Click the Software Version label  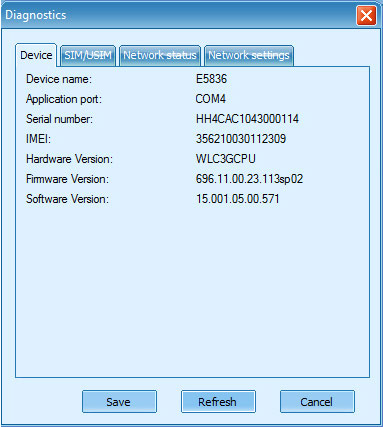tap(67, 199)
